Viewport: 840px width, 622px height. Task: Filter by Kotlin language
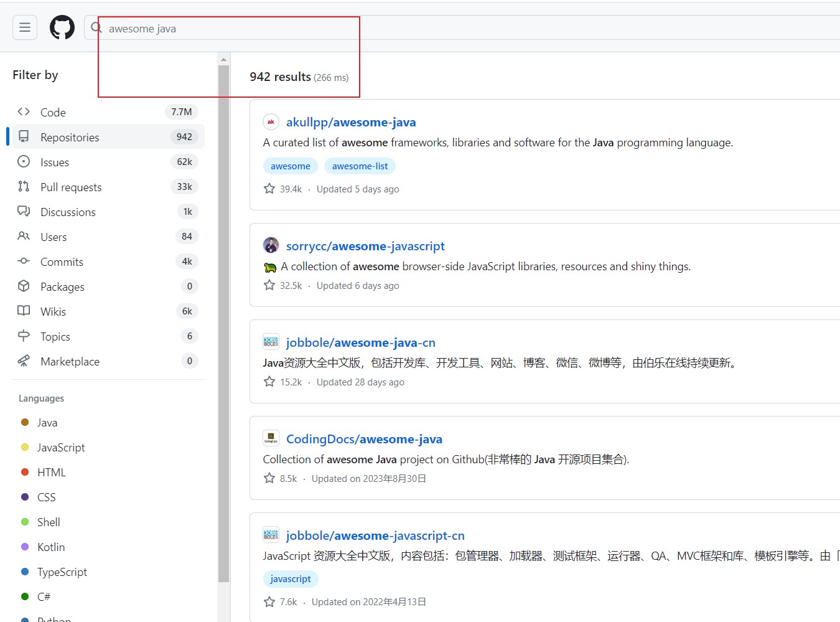click(51, 547)
